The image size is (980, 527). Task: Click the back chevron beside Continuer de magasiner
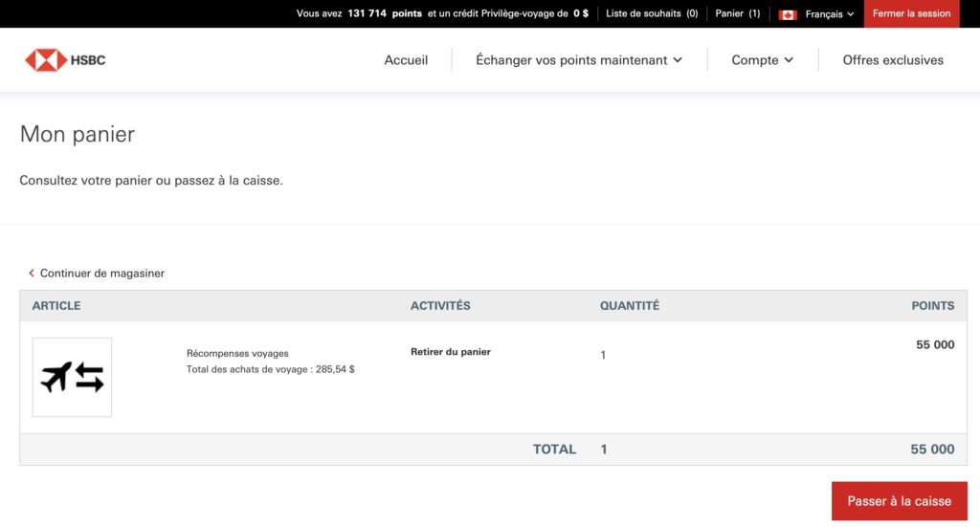[32, 273]
